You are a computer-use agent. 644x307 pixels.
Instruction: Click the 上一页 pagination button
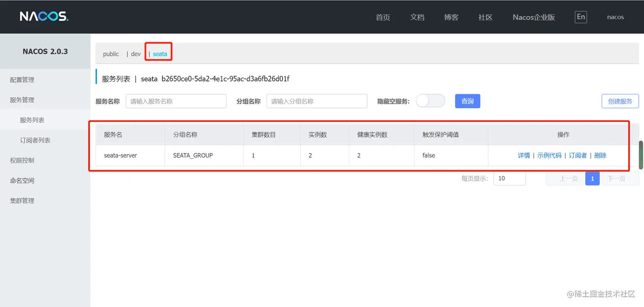(565, 179)
